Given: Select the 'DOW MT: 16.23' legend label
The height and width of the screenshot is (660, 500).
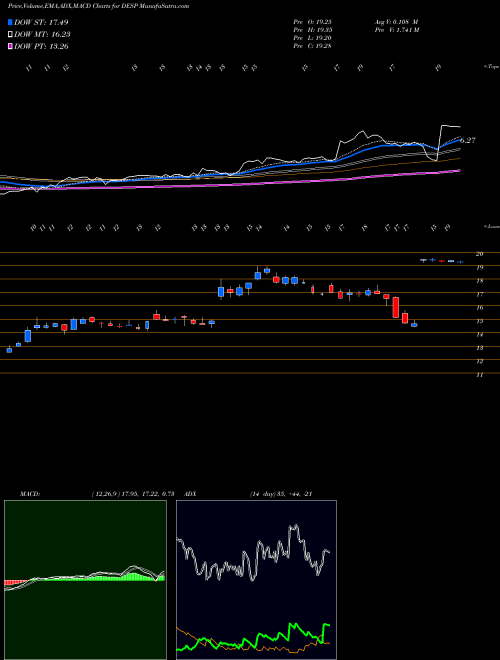Looking at the screenshot, I should pos(42,35).
